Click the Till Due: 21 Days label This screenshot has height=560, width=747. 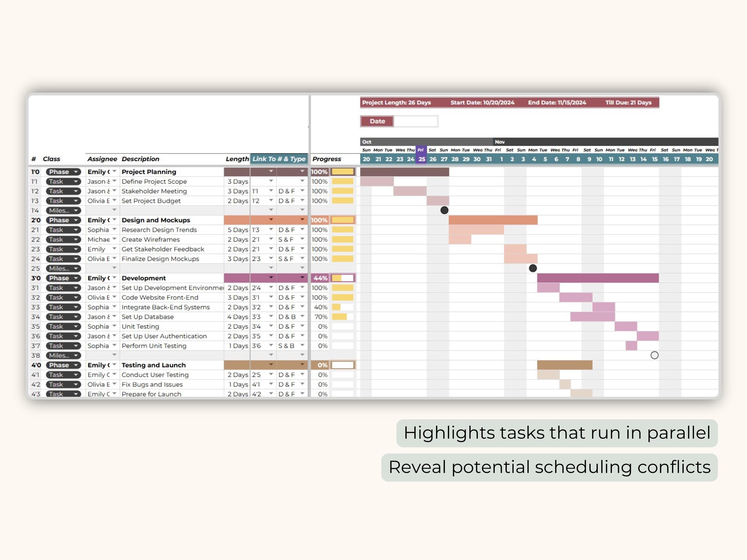(628, 103)
